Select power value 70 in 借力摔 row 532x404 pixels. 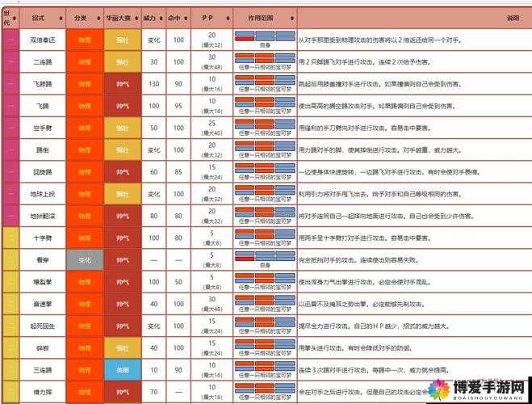pyautogui.click(x=154, y=392)
